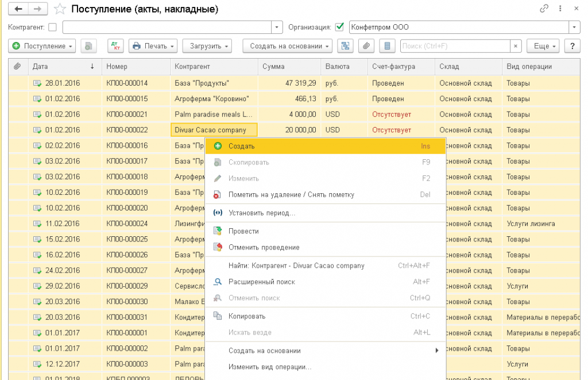Image resolution: width=588 pixels, height=380 pixels.
Task: Expand the Загрузить dropdown
Action: coord(207,46)
